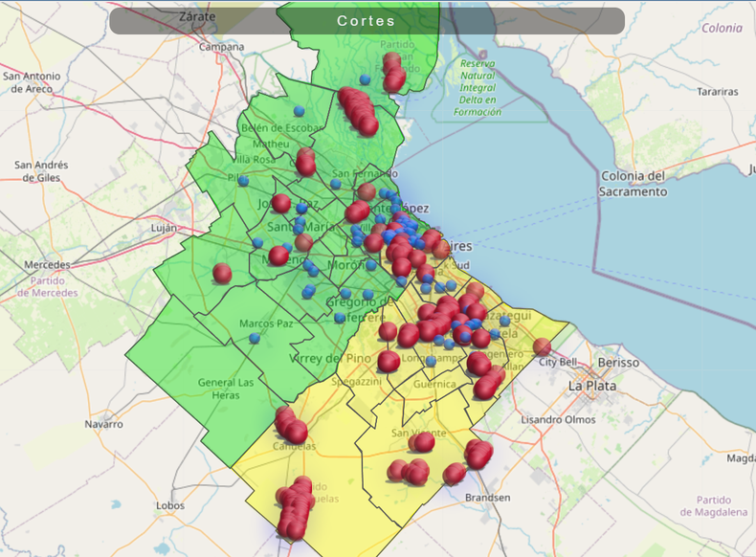Select the blue marker under Marcos Paz label
The height and width of the screenshot is (557, 756).
255,338
